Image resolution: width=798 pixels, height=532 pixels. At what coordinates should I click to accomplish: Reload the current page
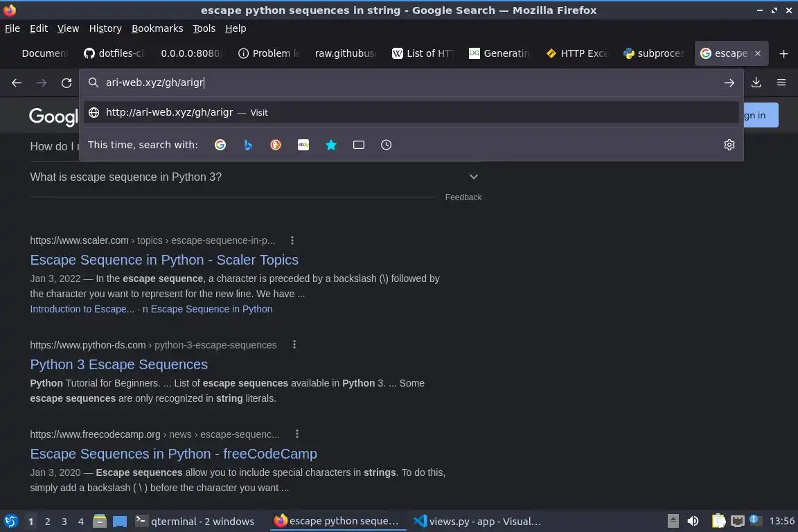point(66,82)
